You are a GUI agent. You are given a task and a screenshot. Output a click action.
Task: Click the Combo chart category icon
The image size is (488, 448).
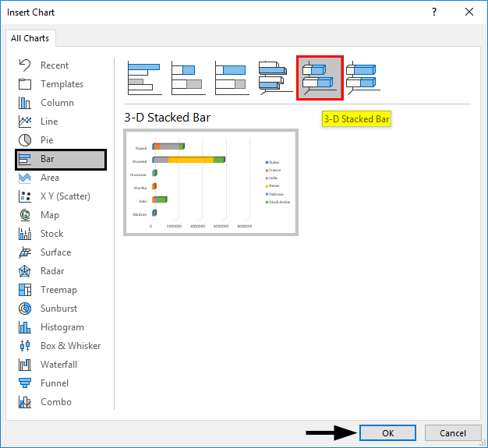[x=25, y=402]
